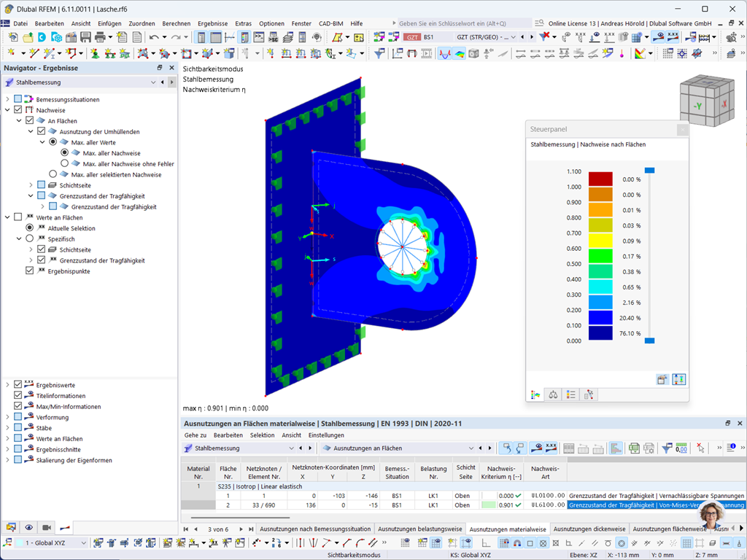Select the color scale tab at the Steuerpanel bottom
747x560 pixels.
pos(535,394)
